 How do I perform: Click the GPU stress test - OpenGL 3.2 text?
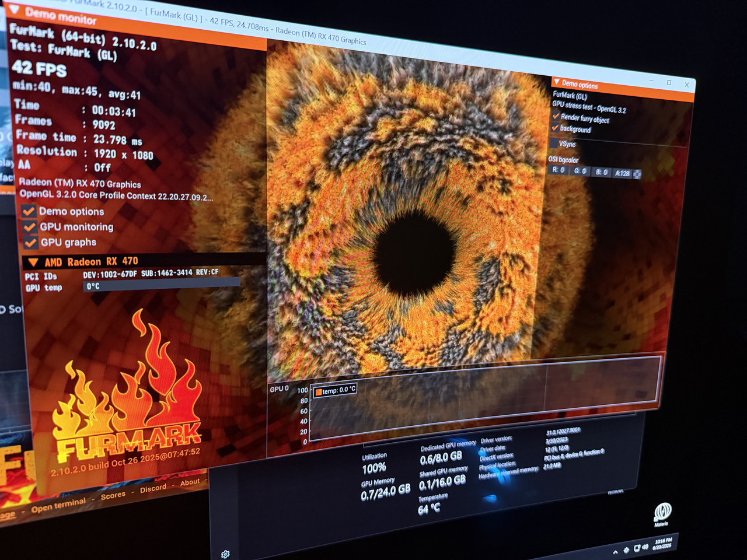[589, 107]
